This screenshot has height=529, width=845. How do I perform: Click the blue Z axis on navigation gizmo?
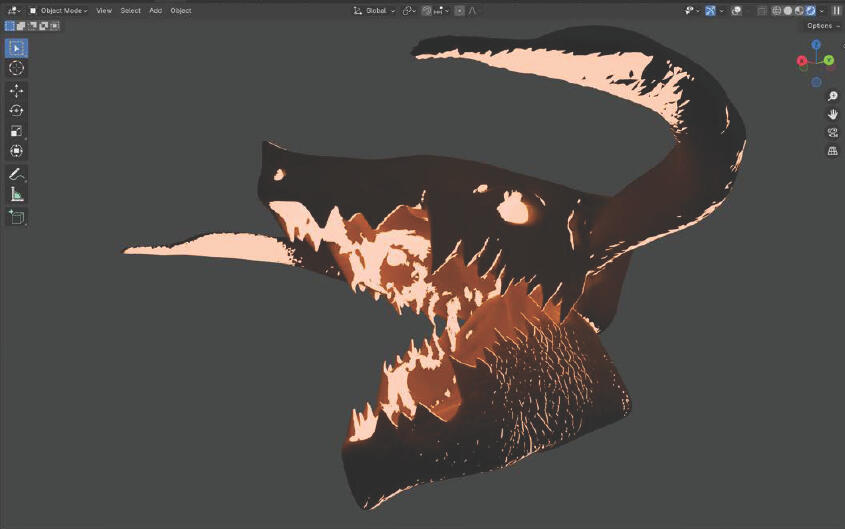pyautogui.click(x=816, y=45)
